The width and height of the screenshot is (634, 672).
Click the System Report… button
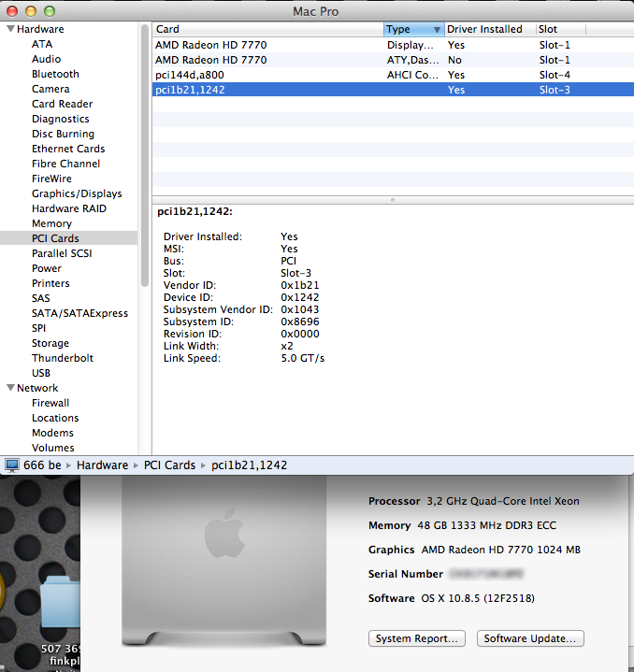click(x=417, y=638)
